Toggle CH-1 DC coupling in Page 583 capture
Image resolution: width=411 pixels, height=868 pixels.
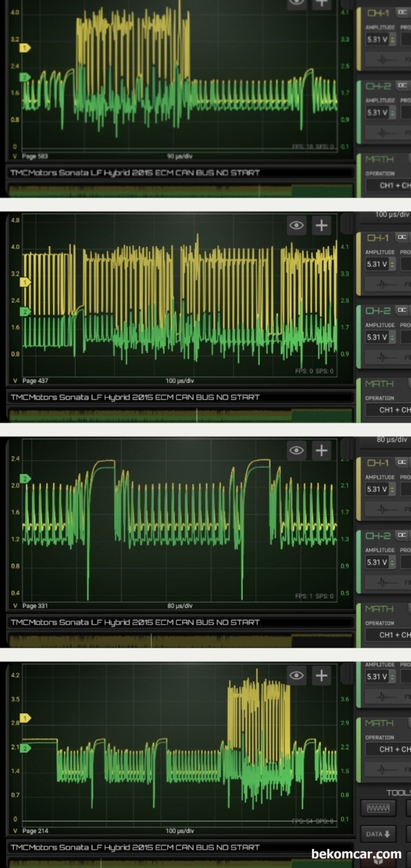point(402,13)
